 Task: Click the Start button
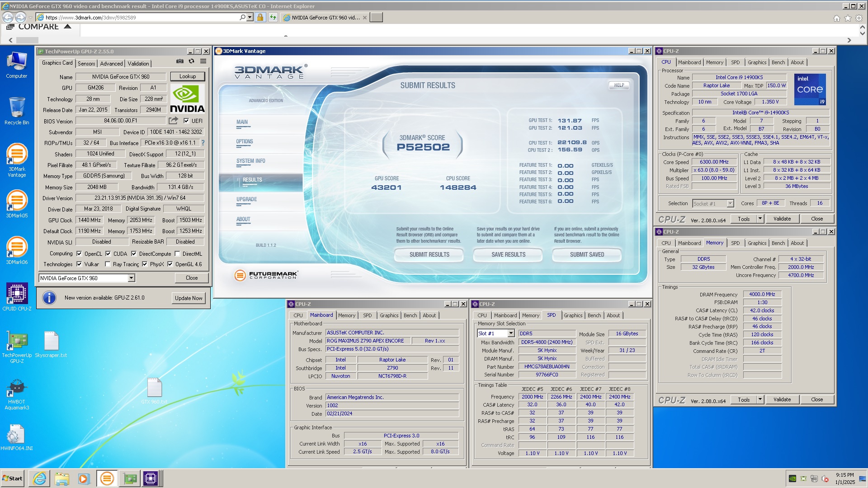pyautogui.click(x=12, y=478)
